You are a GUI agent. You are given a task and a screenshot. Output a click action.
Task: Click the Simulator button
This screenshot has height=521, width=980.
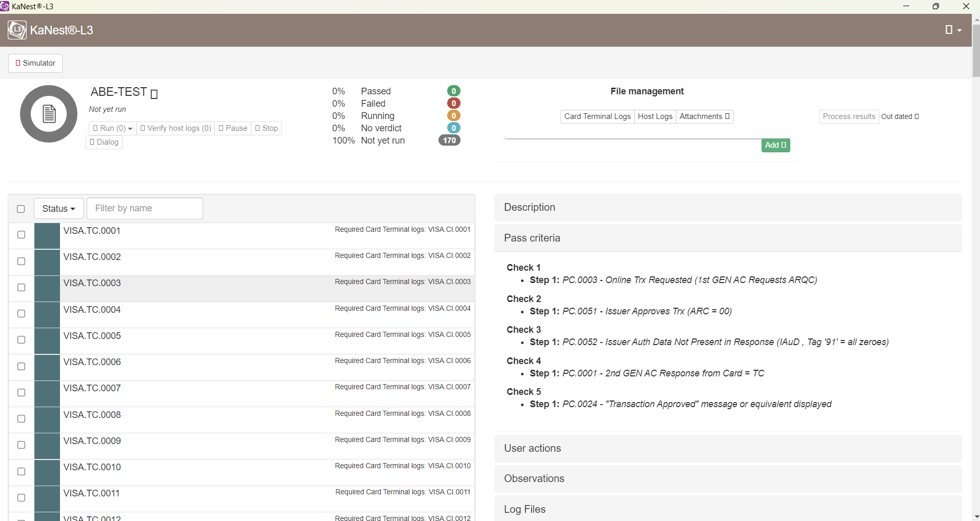(x=35, y=63)
